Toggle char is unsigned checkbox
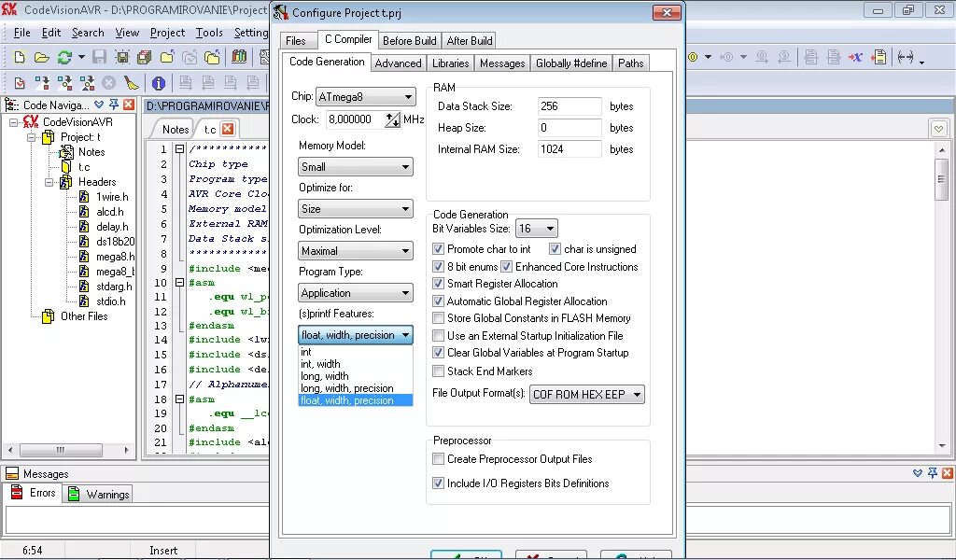 coord(555,248)
